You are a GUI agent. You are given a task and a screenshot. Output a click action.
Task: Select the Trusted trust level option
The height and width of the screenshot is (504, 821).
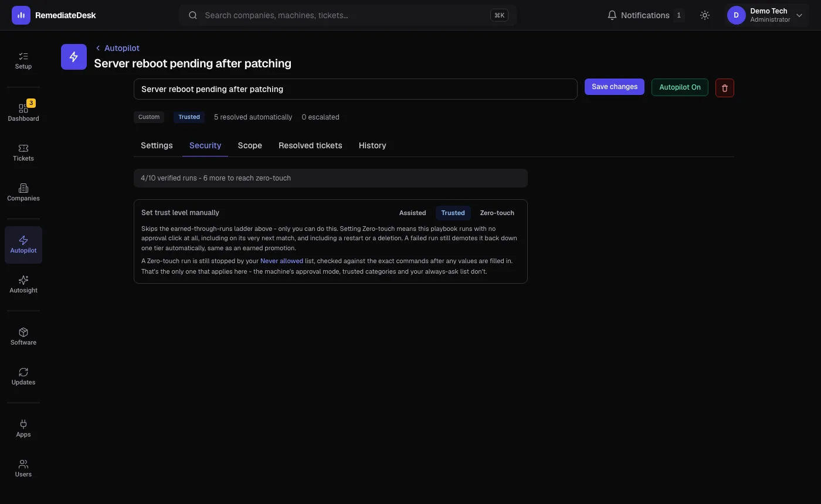[x=453, y=213]
